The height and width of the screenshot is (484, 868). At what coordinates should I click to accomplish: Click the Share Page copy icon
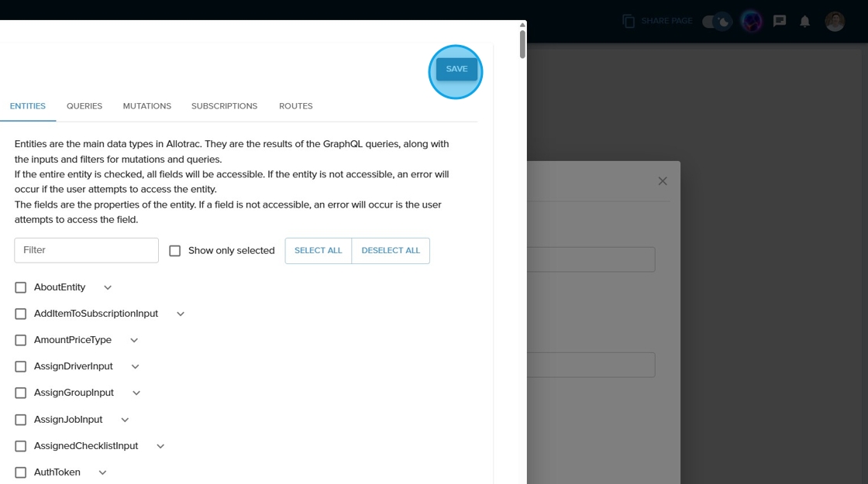click(629, 22)
